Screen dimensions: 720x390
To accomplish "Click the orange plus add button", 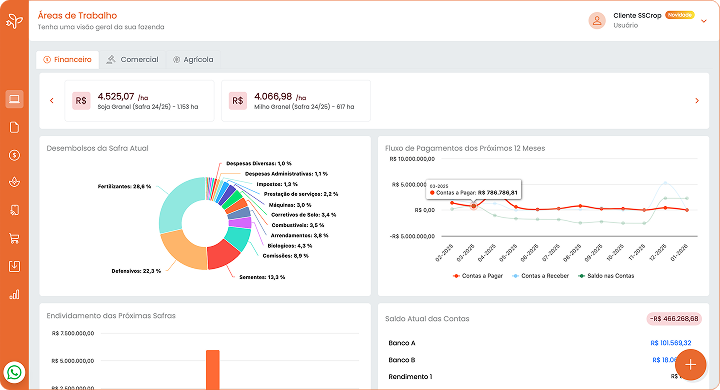I will [x=691, y=365].
